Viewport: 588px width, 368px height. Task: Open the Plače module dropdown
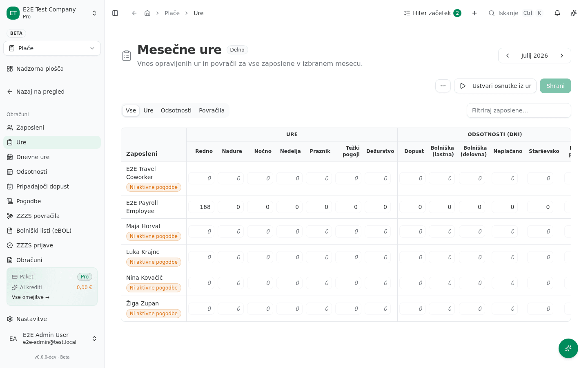pos(52,48)
